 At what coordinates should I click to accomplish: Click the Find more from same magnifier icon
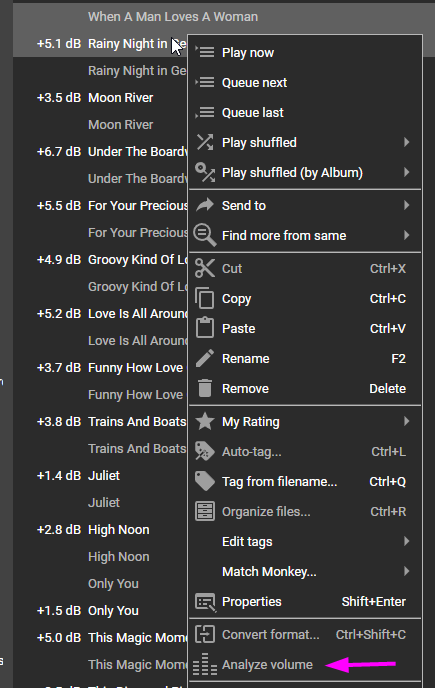205,235
